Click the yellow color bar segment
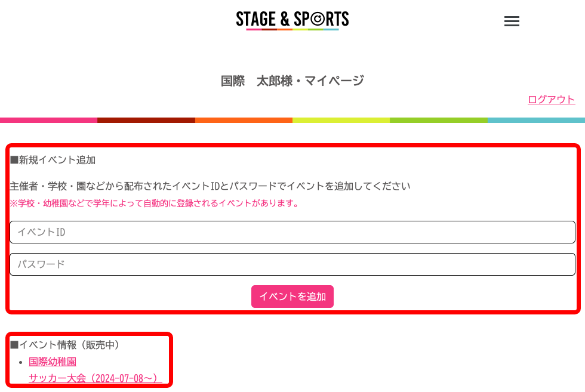 [x=341, y=120]
